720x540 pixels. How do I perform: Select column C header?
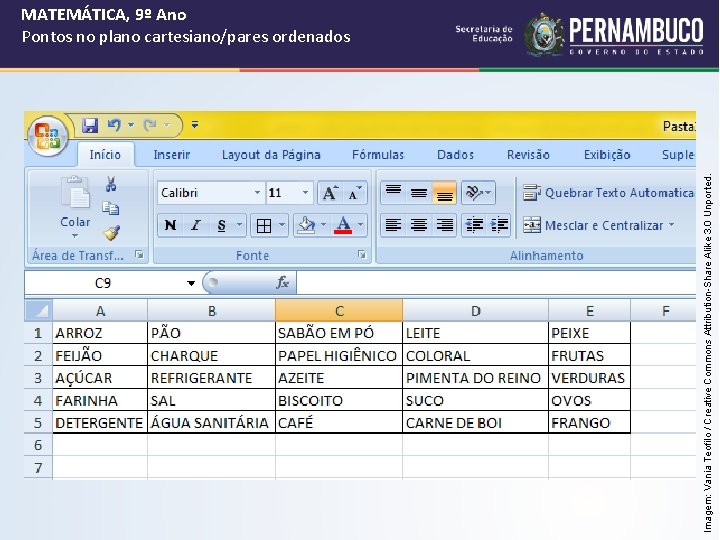point(339,311)
